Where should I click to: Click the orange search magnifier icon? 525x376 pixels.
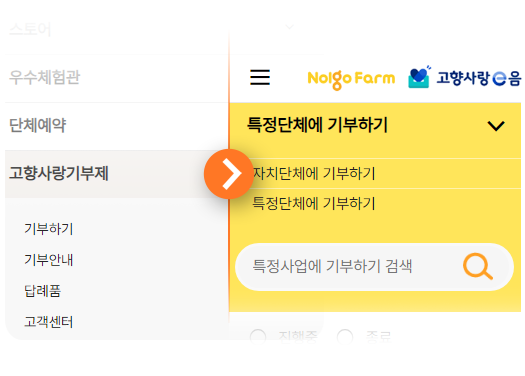478,267
